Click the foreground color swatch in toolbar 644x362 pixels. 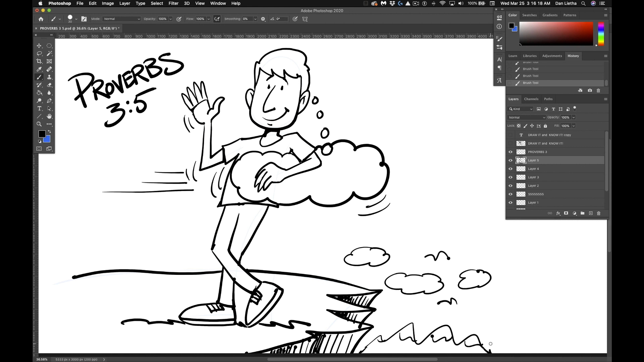click(x=42, y=134)
